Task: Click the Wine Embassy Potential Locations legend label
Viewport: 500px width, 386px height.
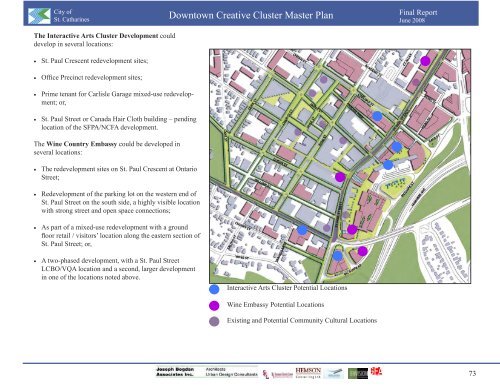Action: click(275, 305)
